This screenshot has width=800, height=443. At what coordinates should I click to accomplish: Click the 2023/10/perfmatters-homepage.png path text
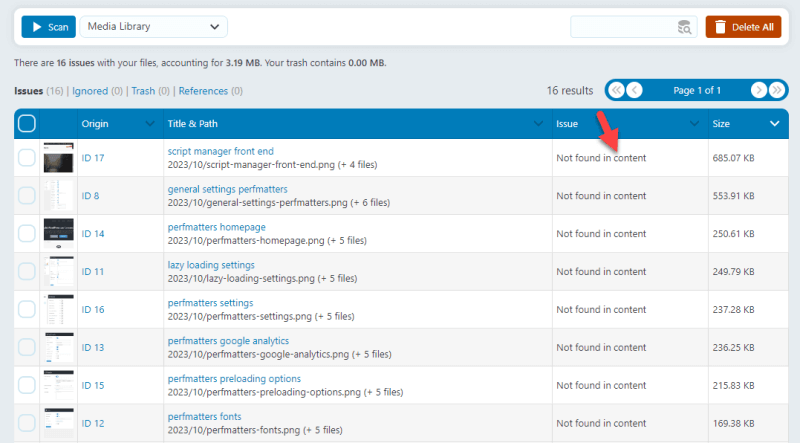[246, 240]
